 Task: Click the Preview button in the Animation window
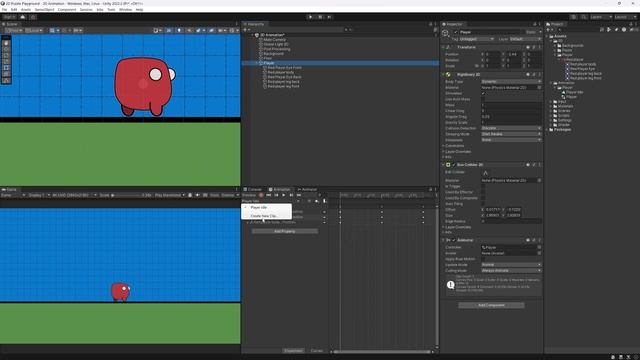[x=249, y=195]
